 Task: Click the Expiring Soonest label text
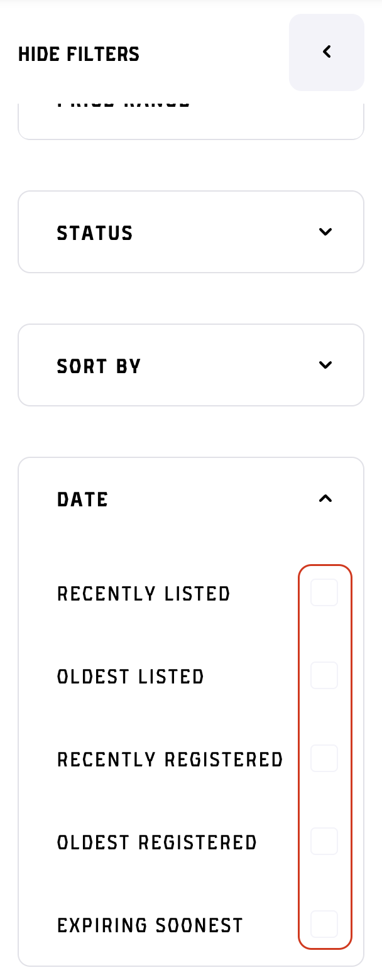coord(150,924)
